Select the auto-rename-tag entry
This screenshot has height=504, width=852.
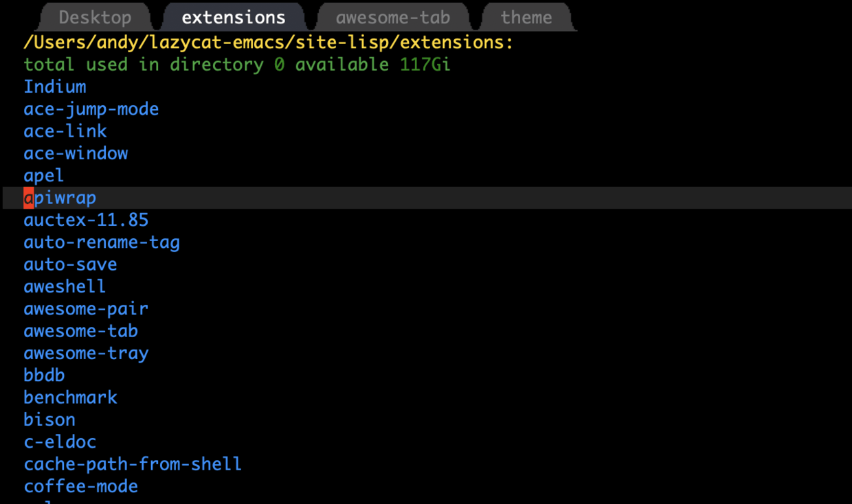(x=102, y=242)
